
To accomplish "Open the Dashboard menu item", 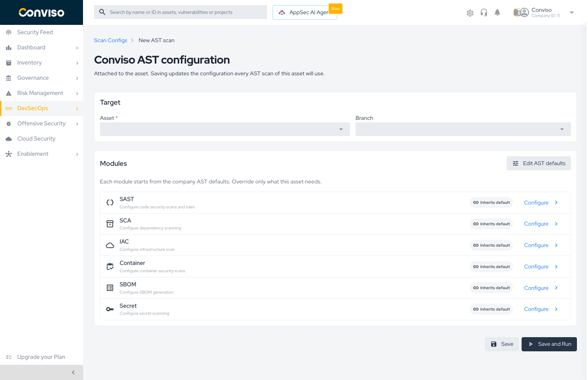I will (x=42, y=47).
